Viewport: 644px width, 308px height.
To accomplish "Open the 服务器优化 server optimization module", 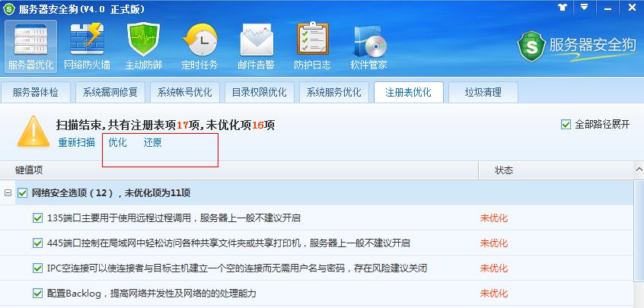I will coord(30,46).
